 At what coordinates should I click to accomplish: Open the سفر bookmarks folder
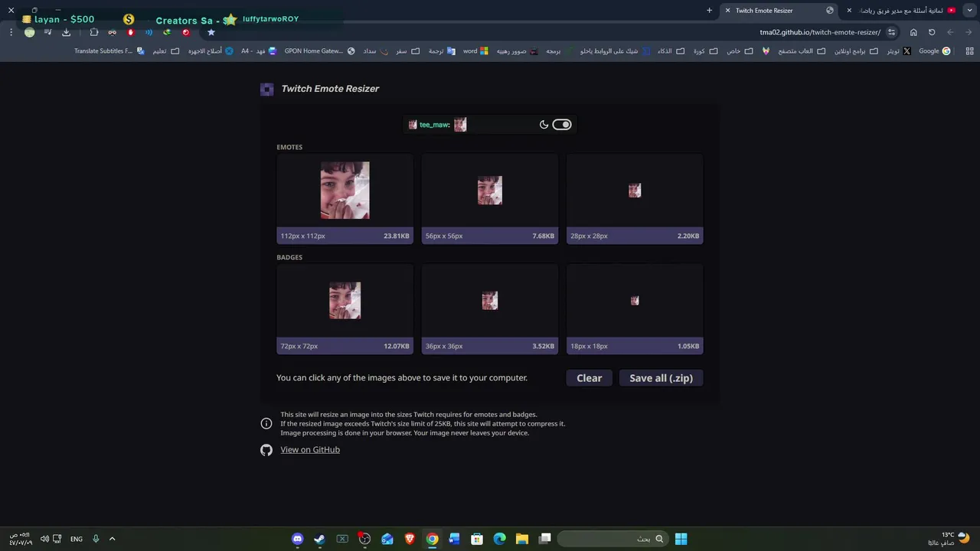pos(408,51)
